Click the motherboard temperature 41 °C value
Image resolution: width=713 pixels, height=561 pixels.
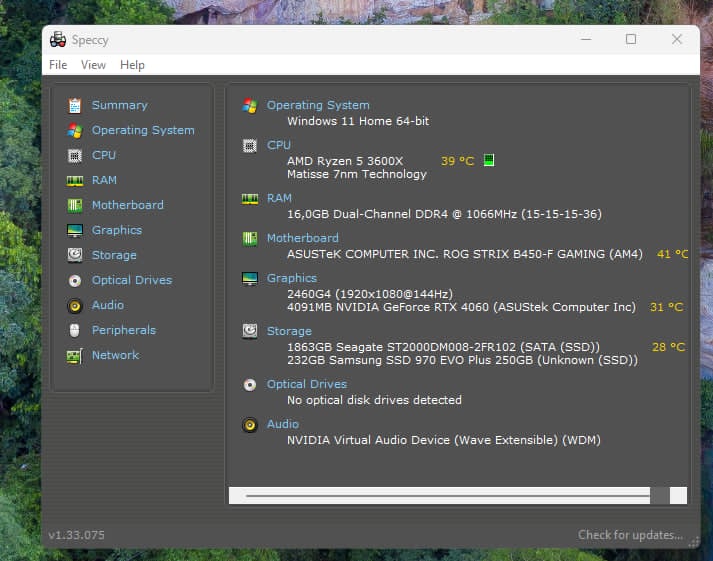click(x=672, y=254)
